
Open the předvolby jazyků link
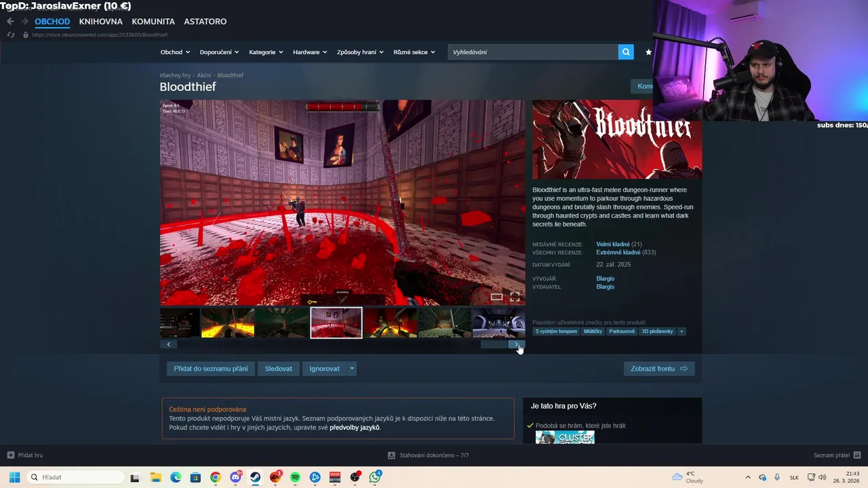point(355,428)
